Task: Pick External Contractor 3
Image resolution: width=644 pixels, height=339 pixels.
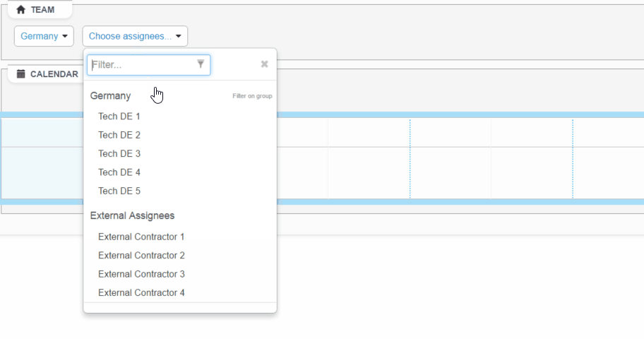Action: click(x=141, y=274)
